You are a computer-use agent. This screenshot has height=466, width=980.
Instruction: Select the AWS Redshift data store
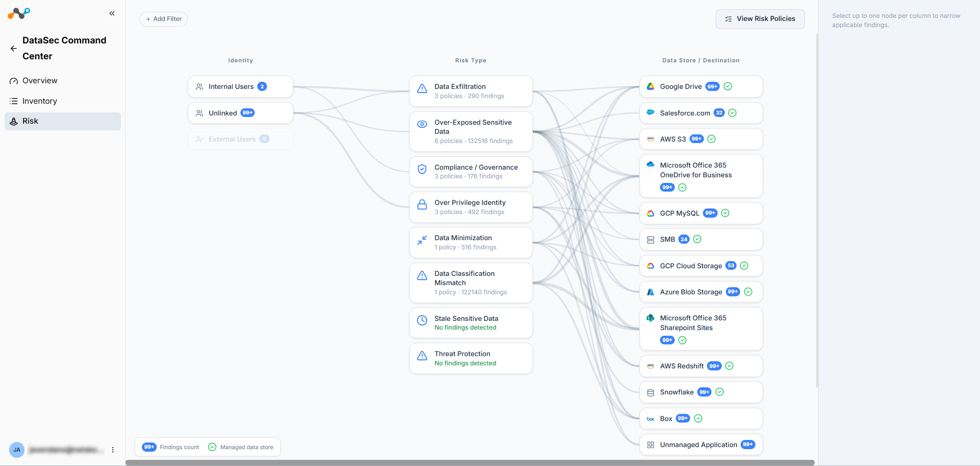pos(701,366)
